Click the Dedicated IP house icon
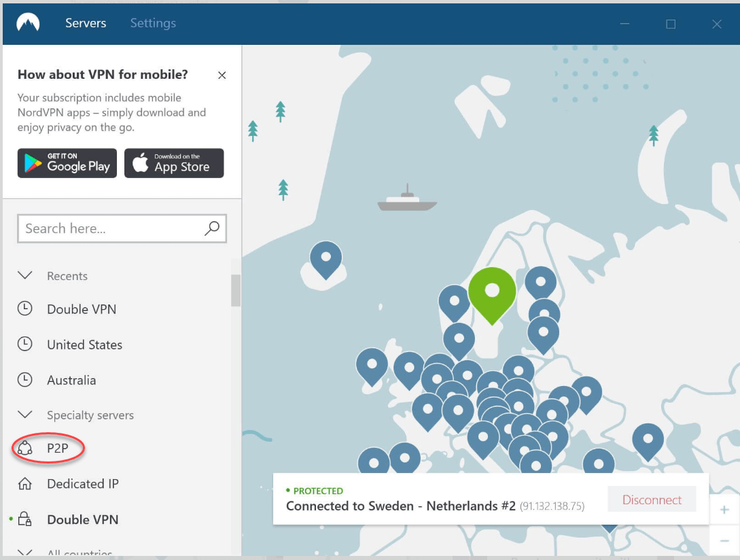Image resolution: width=740 pixels, height=560 pixels. 24,483
